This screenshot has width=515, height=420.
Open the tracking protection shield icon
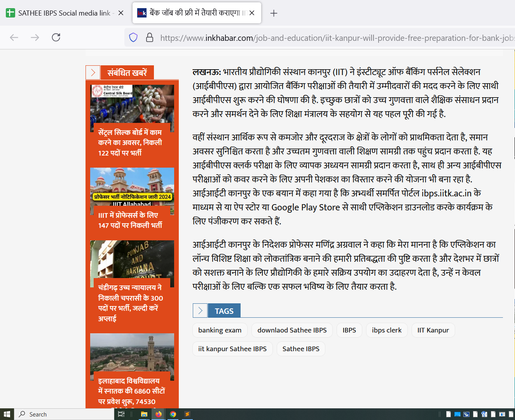pos(133,38)
